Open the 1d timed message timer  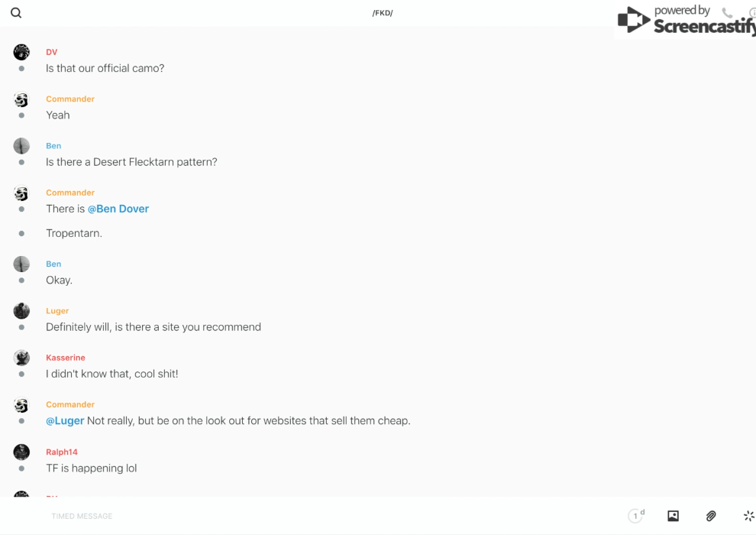click(x=636, y=516)
